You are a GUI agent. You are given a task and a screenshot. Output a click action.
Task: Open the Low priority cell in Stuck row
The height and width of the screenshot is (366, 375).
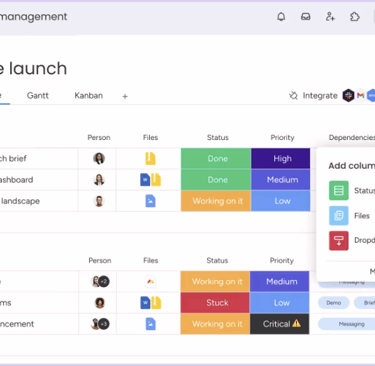coord(280,303)
